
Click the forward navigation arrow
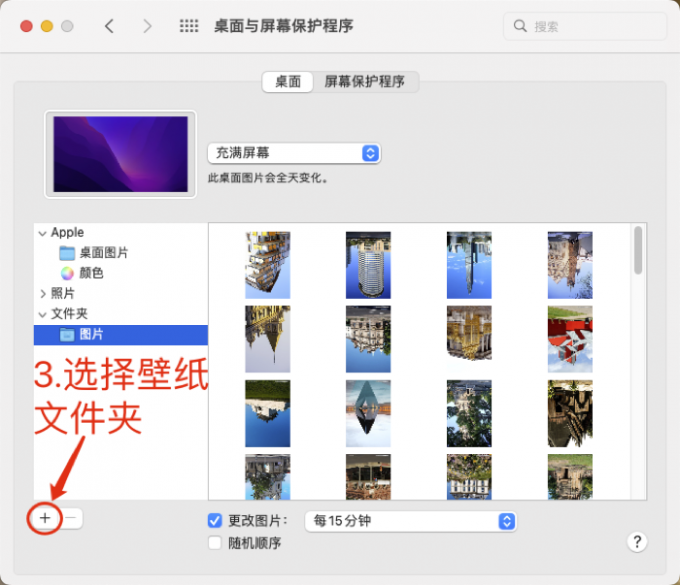point(147,26)
